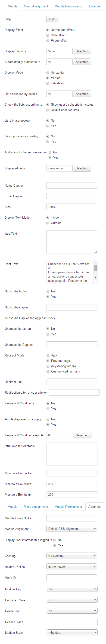Open the top Module Permissions tab
This screenshot has height=644, width=106.
coord(68,6)
